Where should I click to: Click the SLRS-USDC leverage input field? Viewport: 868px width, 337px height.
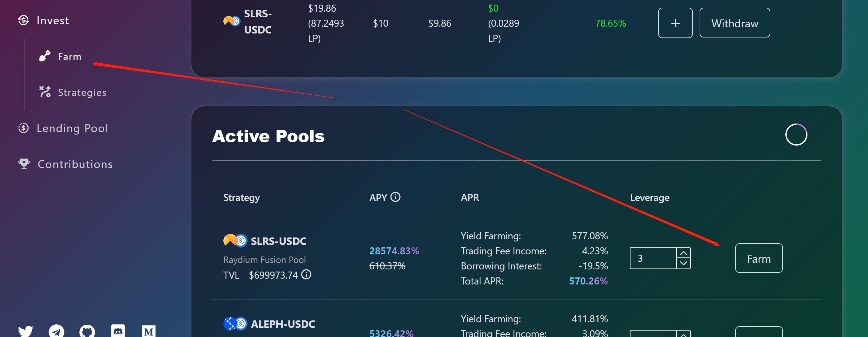(x=653, y=258)
